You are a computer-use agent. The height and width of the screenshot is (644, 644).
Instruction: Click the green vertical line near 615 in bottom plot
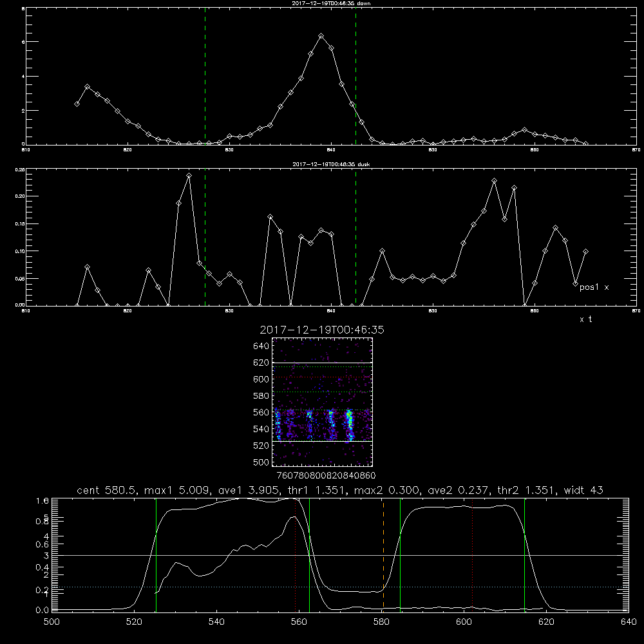524,555
